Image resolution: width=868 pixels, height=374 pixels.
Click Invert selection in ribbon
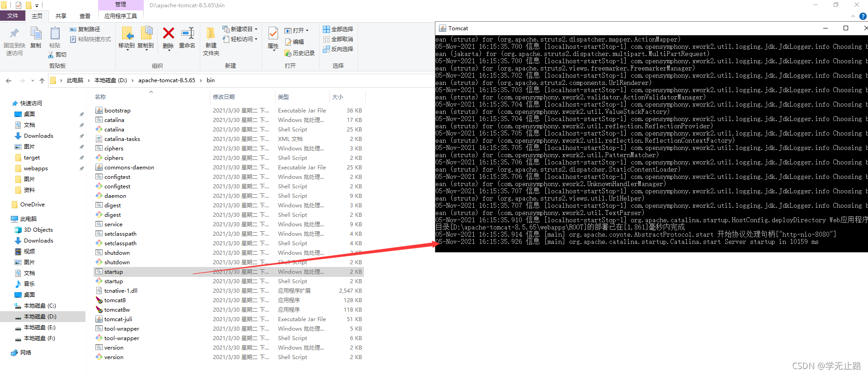point(338,49)
